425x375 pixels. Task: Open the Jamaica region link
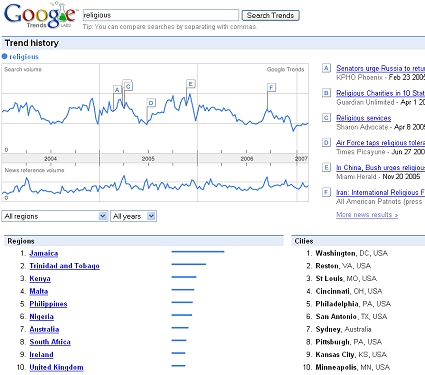(44, 254)
